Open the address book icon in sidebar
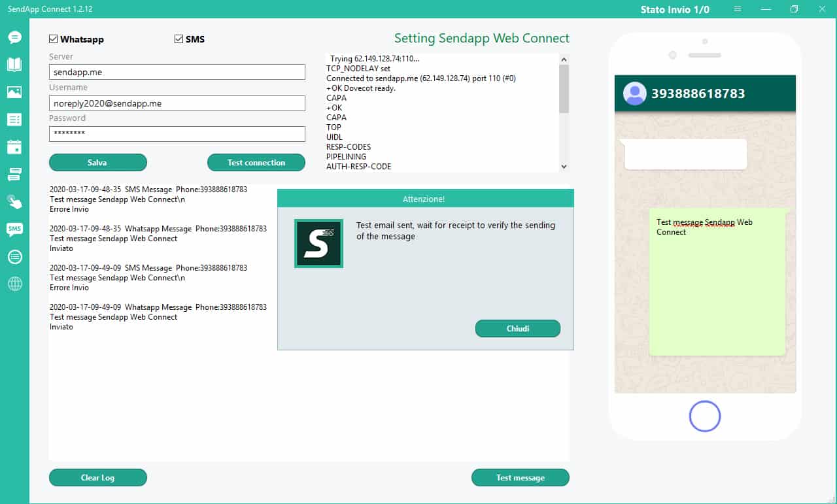 point(14,64)
